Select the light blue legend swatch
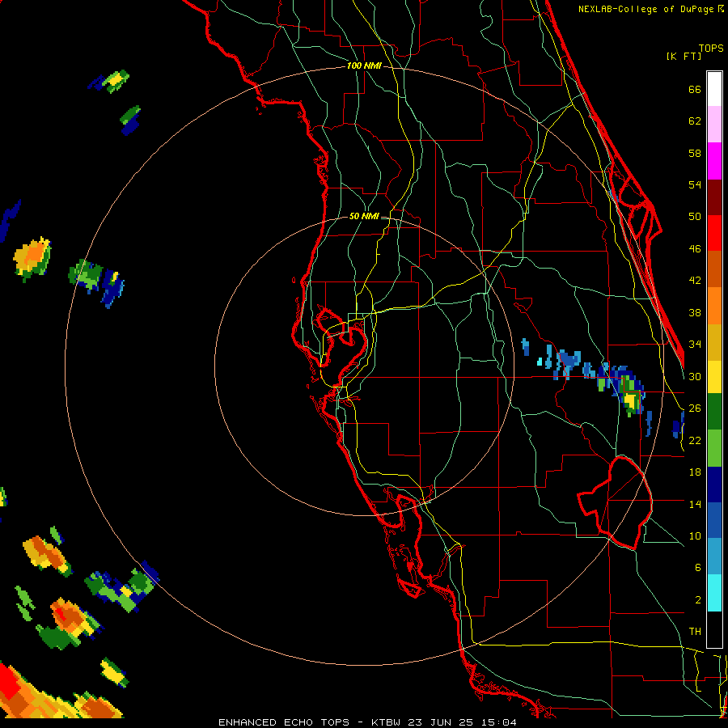 (714, 557)
